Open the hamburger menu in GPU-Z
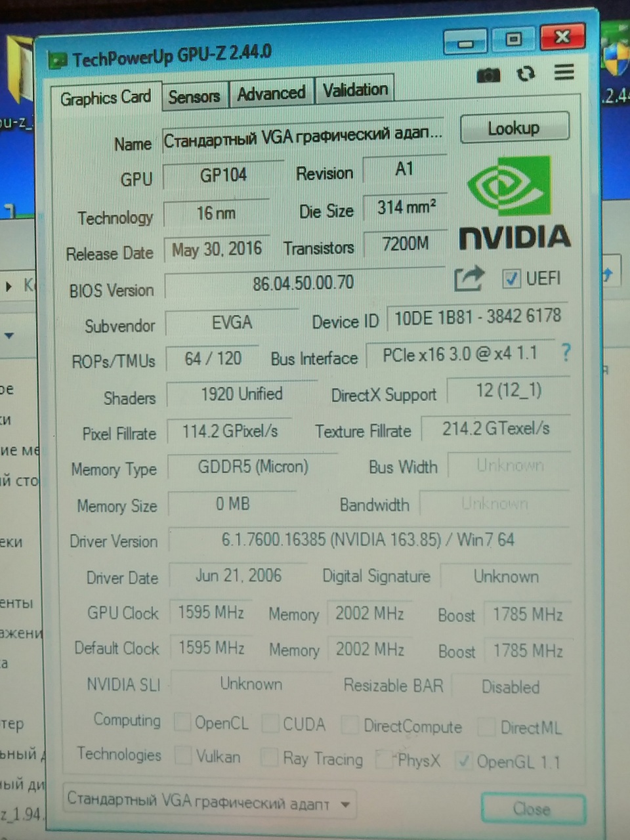The width and height of the screenshot is (630, 840). (564, 72)
